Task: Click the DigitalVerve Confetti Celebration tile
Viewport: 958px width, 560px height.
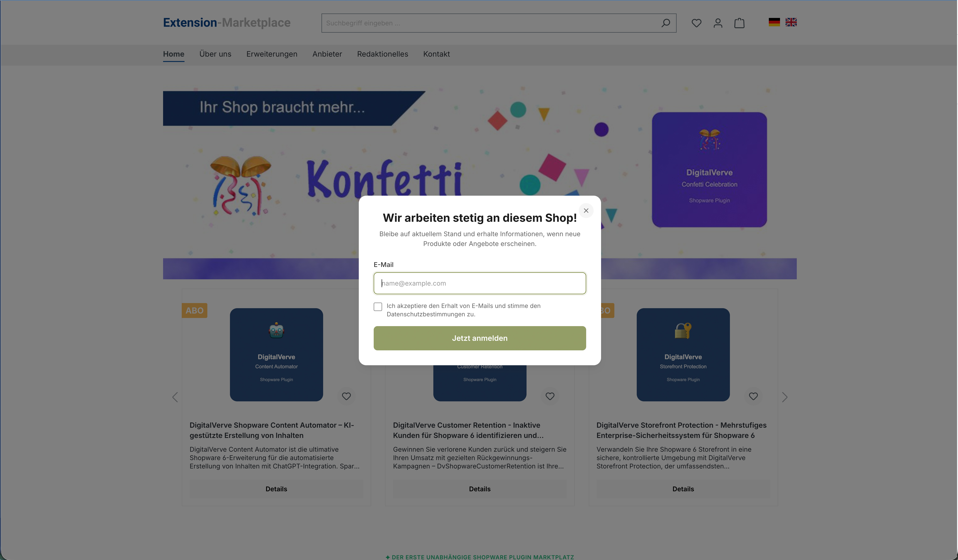Action: pyautogui.click(x=709, y=170)
